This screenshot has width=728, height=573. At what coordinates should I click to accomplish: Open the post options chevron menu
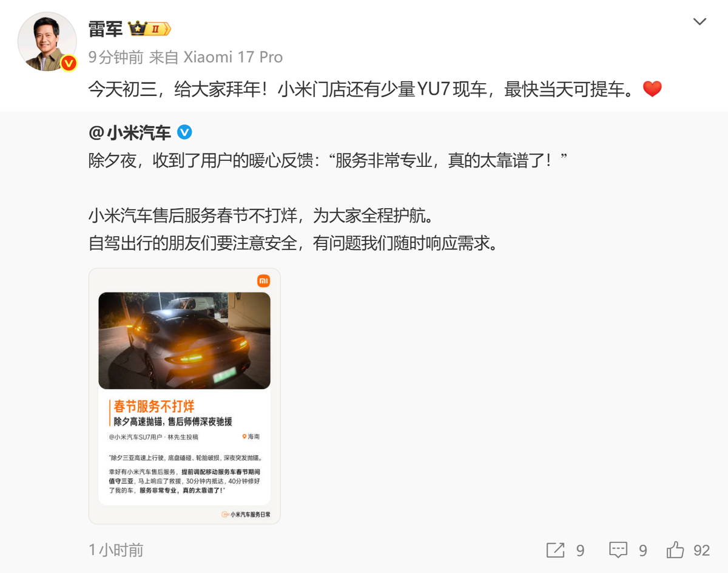pyautogui.click(x=699, y=22)
